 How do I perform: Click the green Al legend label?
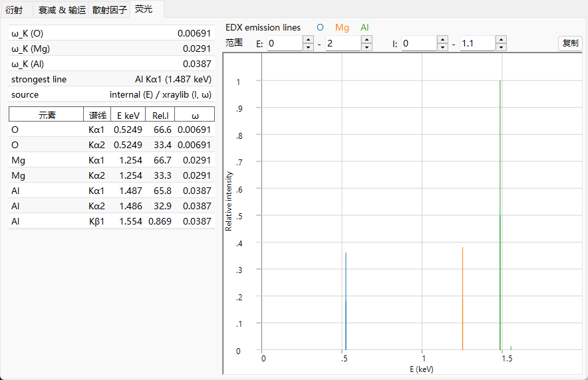pos(365,27)
